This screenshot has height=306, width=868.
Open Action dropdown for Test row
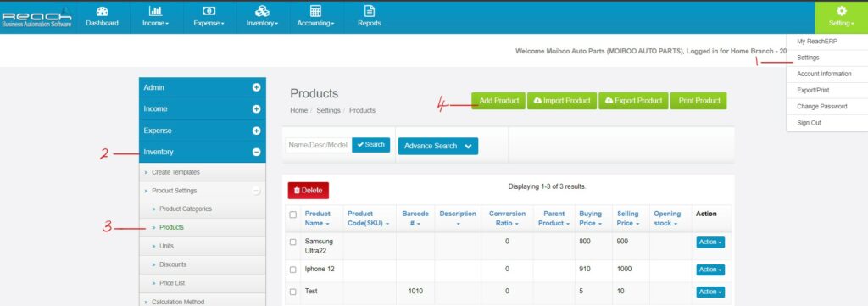click(710, 292)
